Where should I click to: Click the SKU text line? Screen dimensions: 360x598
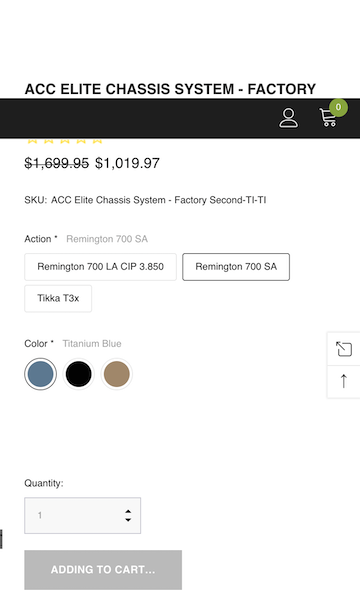pyautogui.click(x=145, y=200)
